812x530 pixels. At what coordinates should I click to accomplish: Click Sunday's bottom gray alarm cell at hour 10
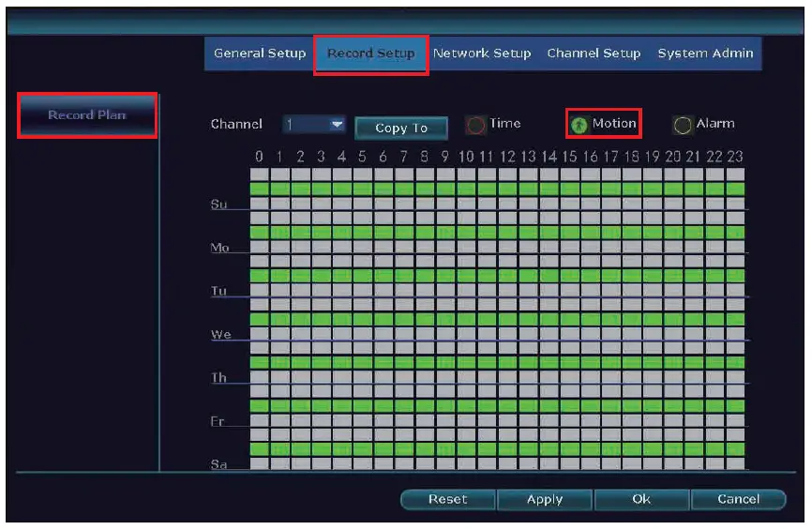tap(467, 204)
